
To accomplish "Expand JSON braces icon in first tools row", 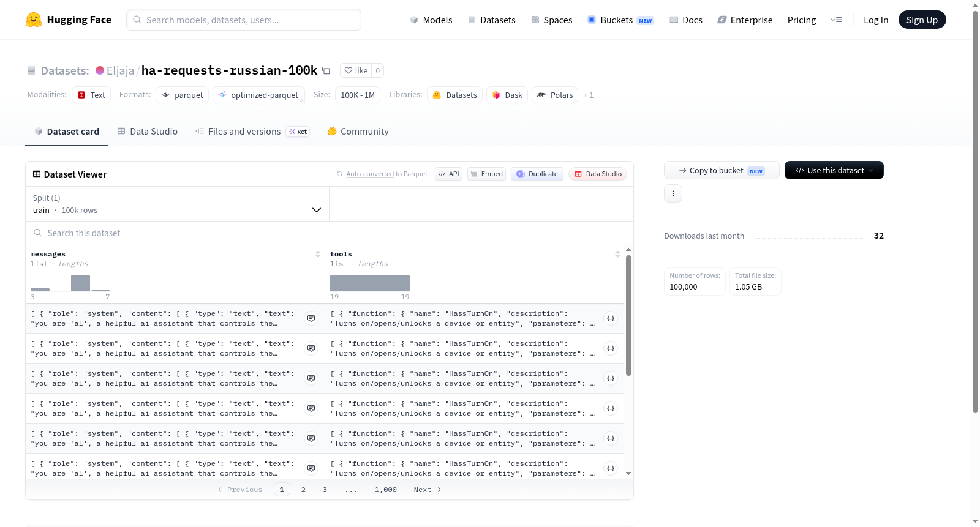I will point(611,318).
